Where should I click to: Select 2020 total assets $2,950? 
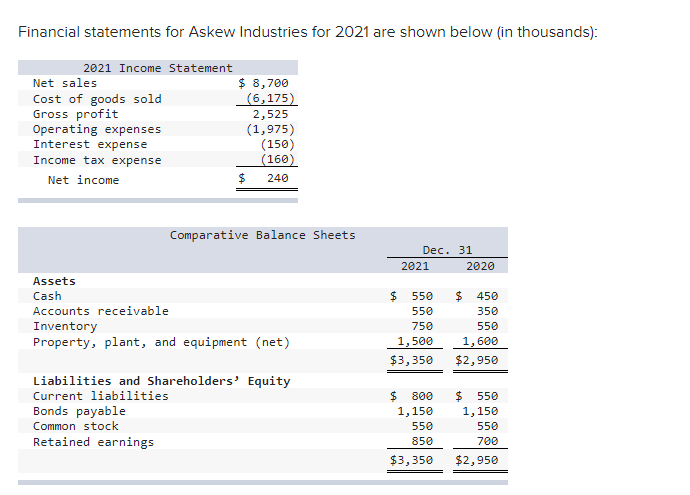click(x=477, y=360)
